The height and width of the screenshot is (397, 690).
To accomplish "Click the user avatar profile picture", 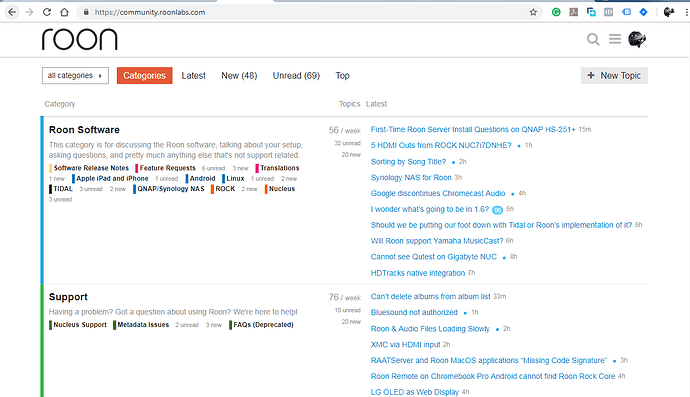I will coord(637,39).
